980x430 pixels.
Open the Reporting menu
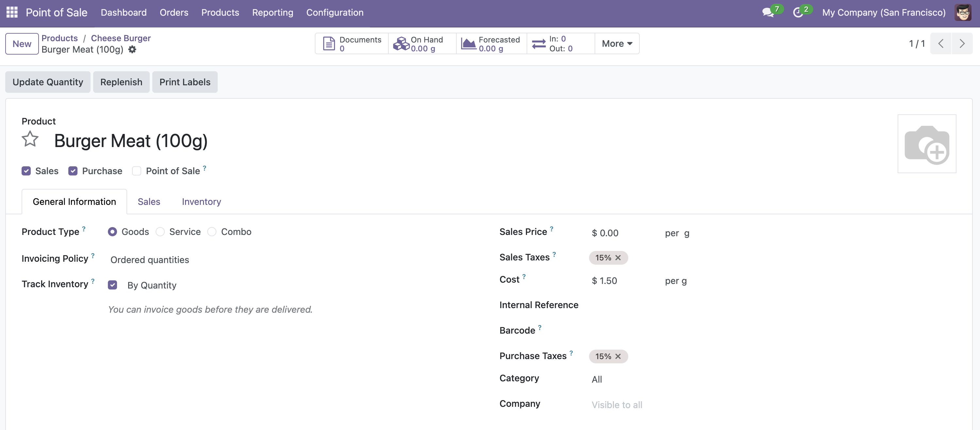coord(273,12)
